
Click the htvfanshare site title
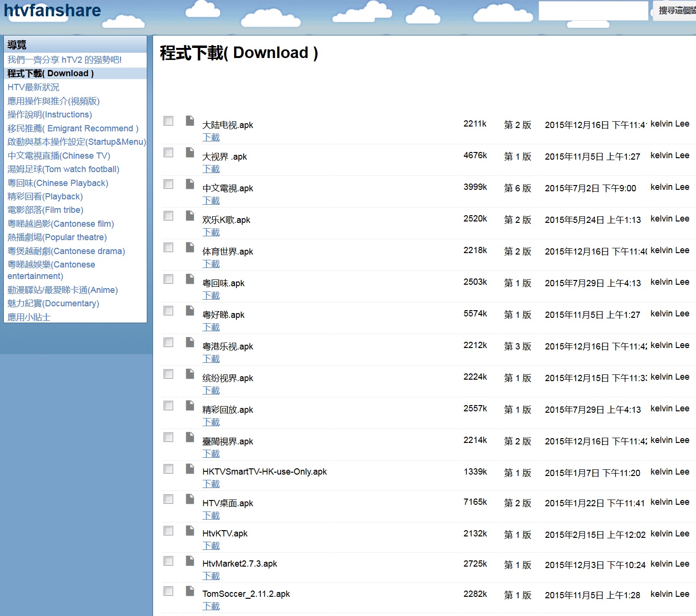[52, 10]
